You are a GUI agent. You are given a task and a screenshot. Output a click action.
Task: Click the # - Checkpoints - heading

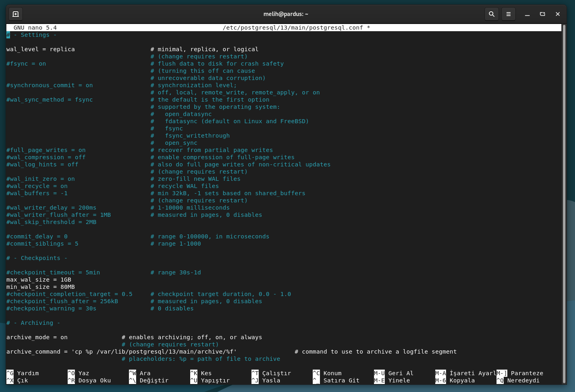click(37, 258)
